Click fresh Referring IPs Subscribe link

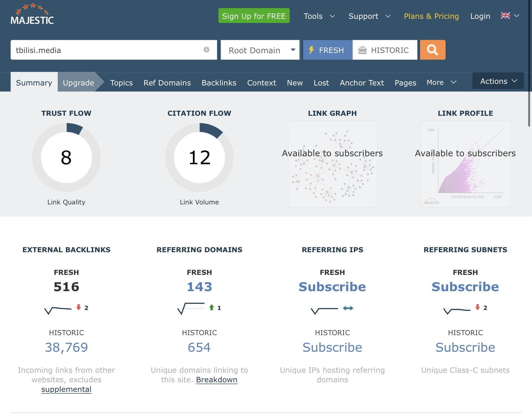(x=332, y=287)
